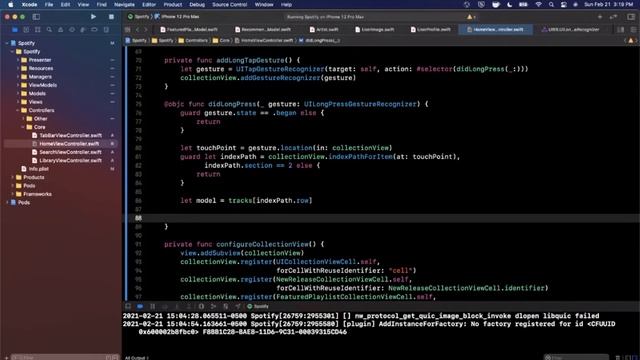640x360 pixels.
Task: Click the Wi-Fi icon in menu bar
Action: (538, 4)
